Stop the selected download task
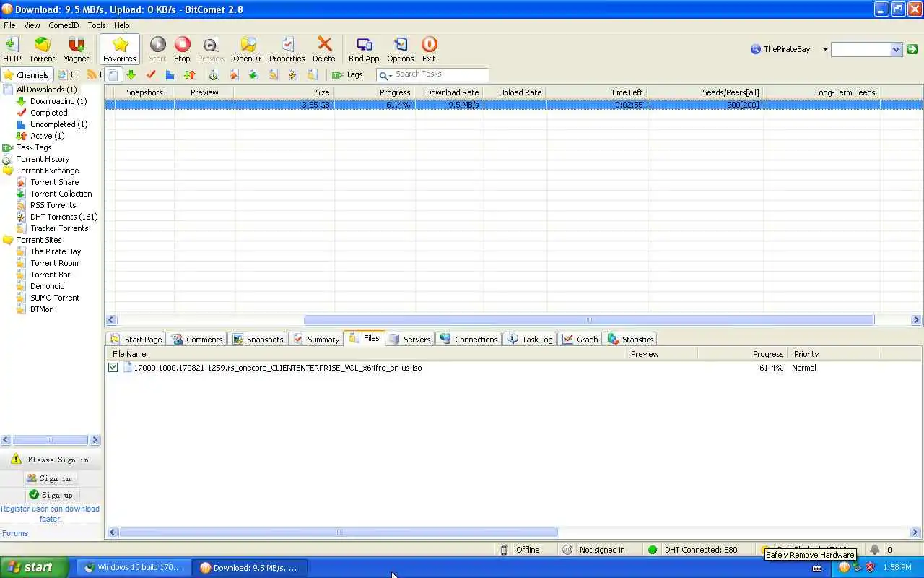 tap(182, 50)
